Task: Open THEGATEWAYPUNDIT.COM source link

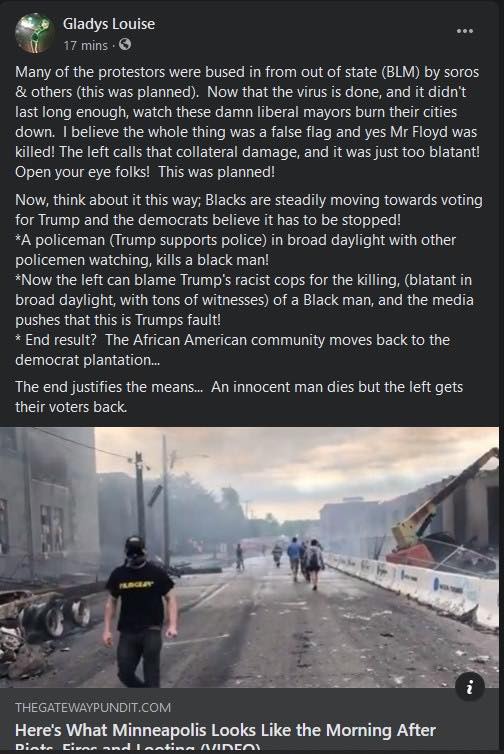Action: (93, 707)
